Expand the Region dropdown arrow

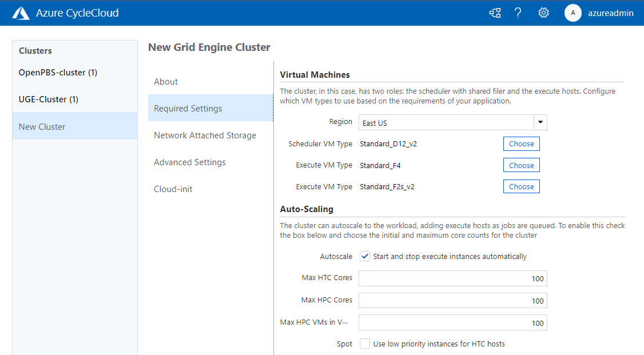[x=540, y=122]
